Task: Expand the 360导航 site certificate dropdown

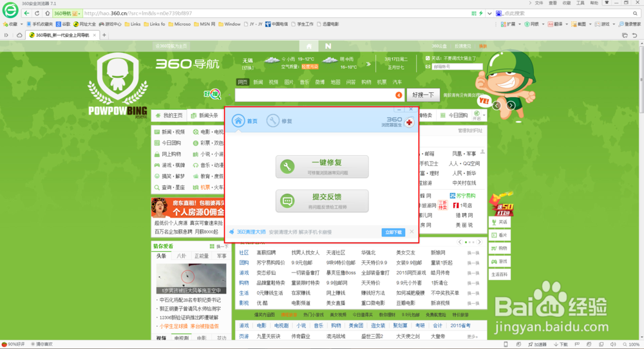Action: coord(79,14)
